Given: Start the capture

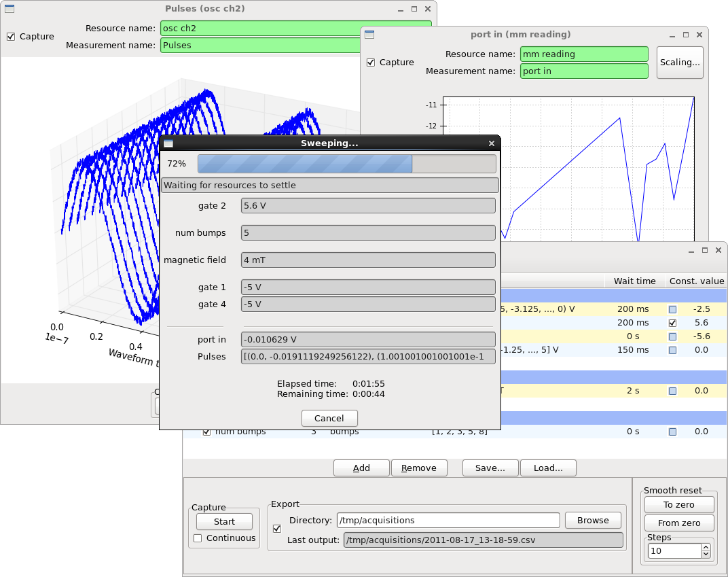Looking at the screenshot, I should click(x=224, y=522).
